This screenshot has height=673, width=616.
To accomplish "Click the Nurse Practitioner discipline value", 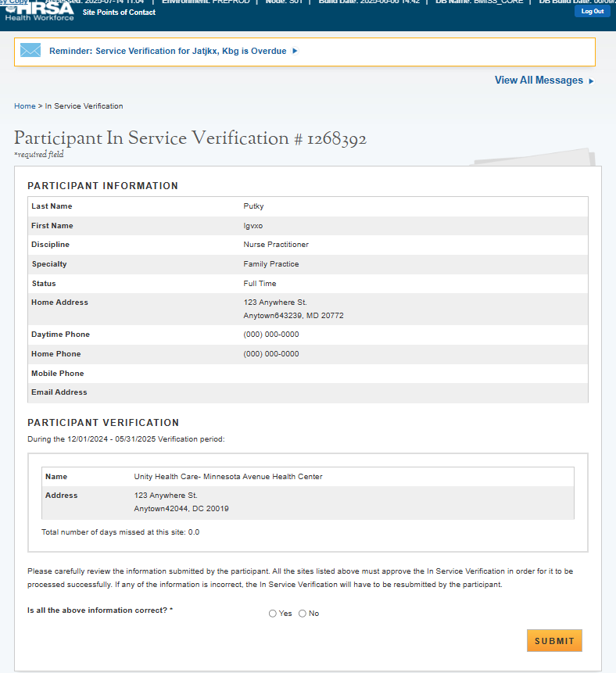I will tap(276, 245).
